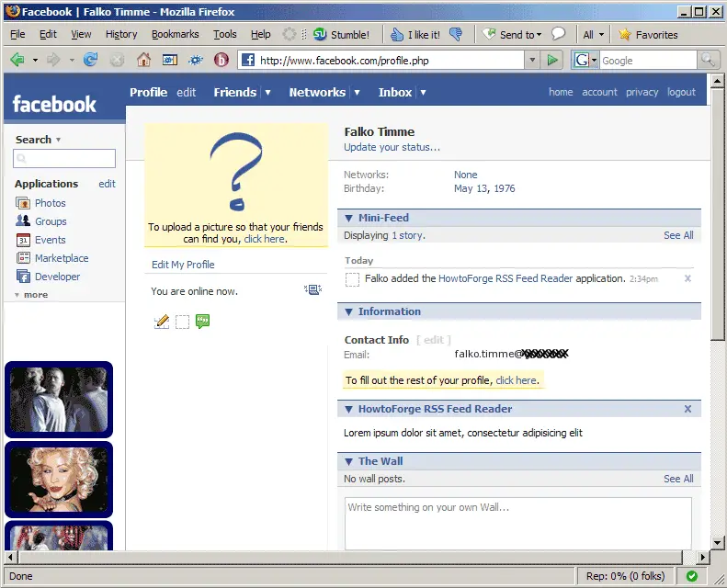
Task: Open the Inbox dropdown arrow
Action: 423,92
